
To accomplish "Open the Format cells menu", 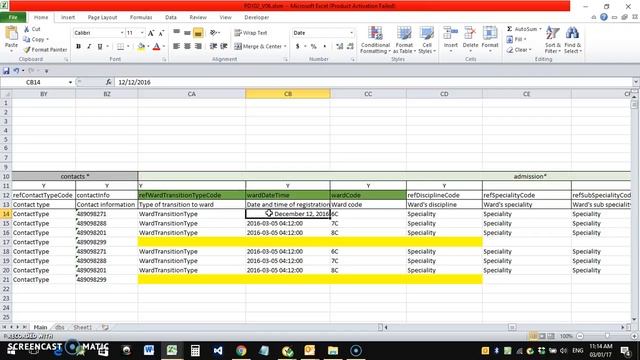I will pos(490,40).
